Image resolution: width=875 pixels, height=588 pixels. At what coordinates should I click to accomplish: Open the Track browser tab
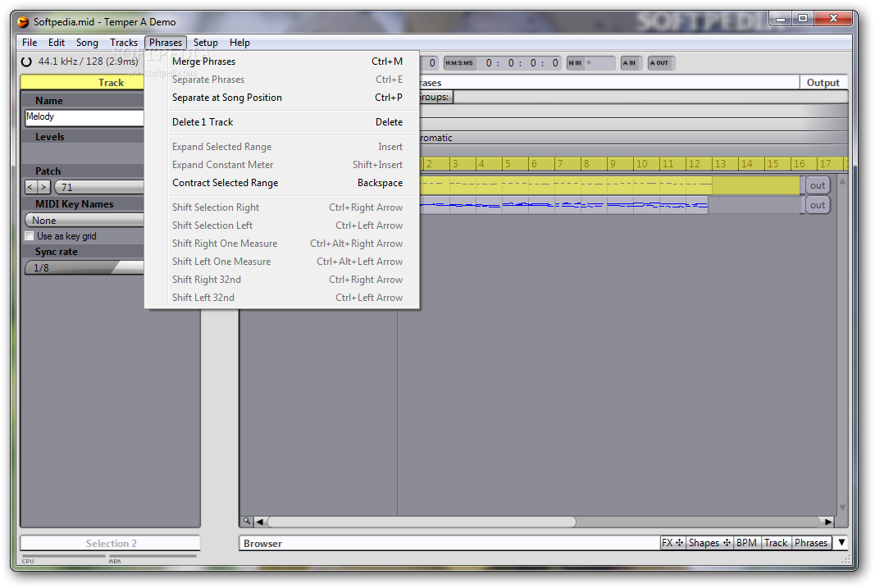click(776, 543)
